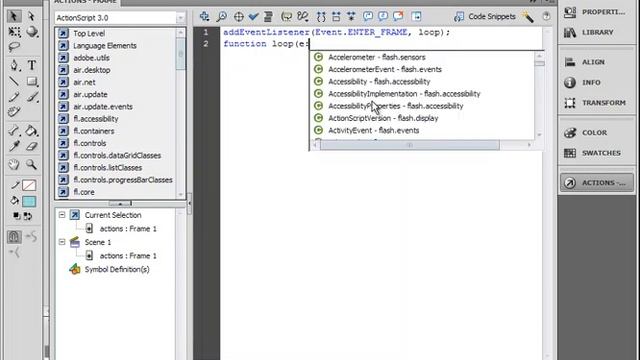Select the Pencil tool
The width and height of the screenshot is (640, 360).
pyautogui.click(x=14, y=97)
